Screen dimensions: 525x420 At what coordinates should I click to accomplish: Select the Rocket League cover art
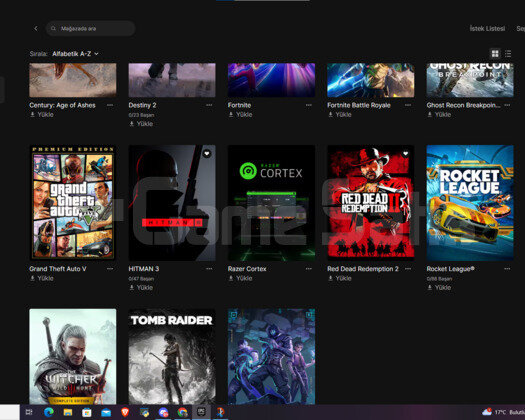(x=470, y=203)
